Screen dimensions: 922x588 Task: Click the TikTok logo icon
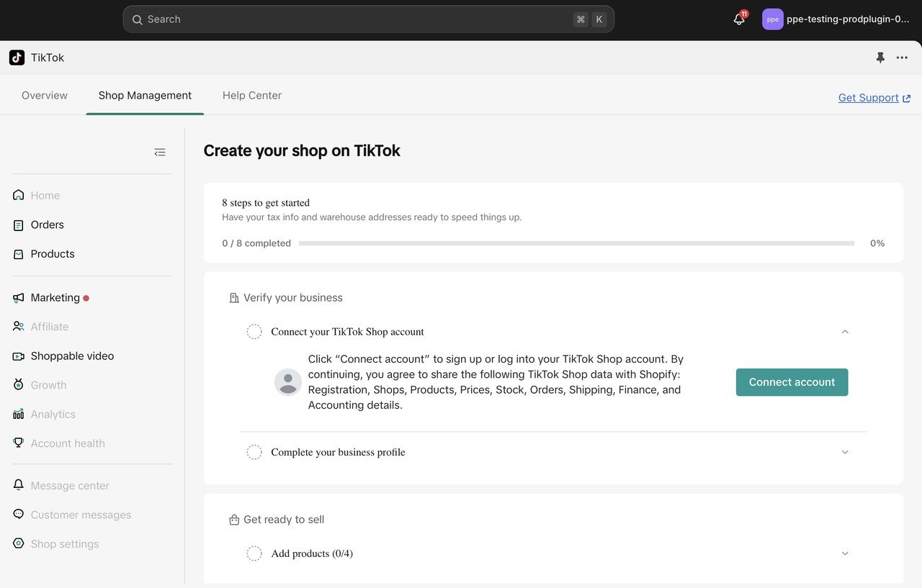[x=17, y=58]
